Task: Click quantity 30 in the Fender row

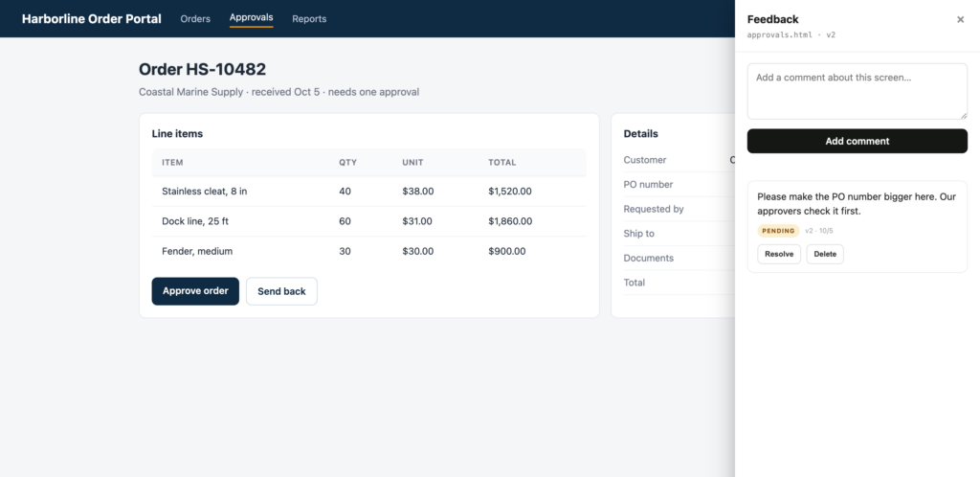Action: [x=345, y=251]
